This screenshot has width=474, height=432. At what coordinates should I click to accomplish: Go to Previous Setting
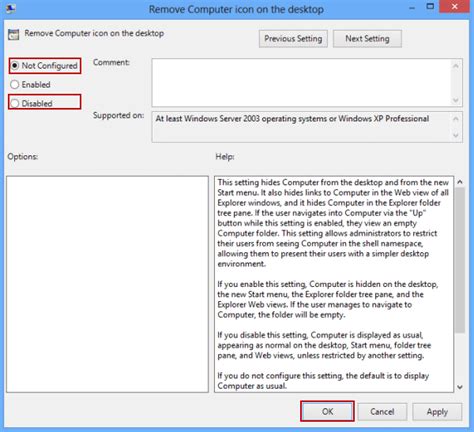[293, 39]
